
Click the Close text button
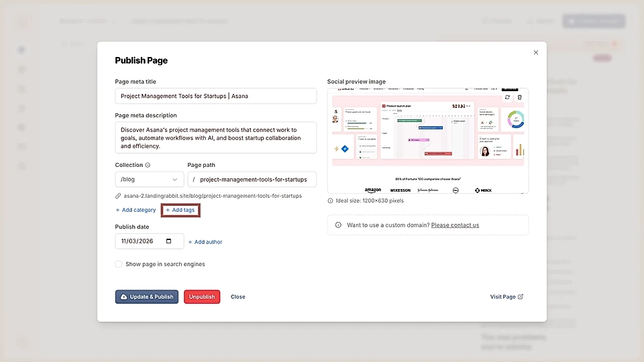coord(237,297)
